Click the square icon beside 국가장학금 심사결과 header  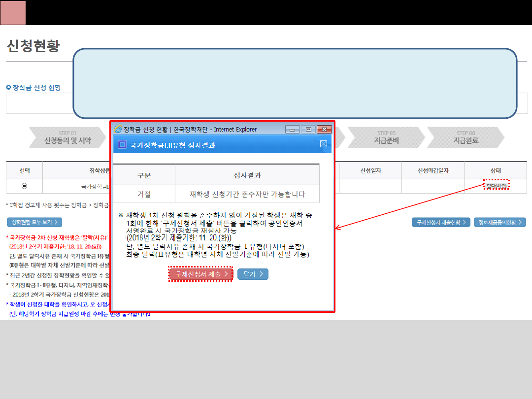(123, 145)
